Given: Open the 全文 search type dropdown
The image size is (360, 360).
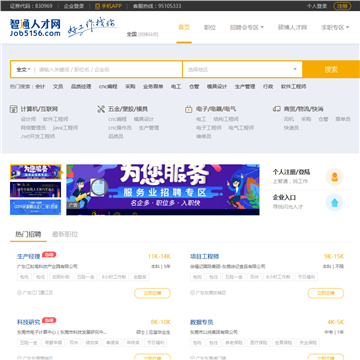Looking at the screenshot, I should (x=23, y=69).
